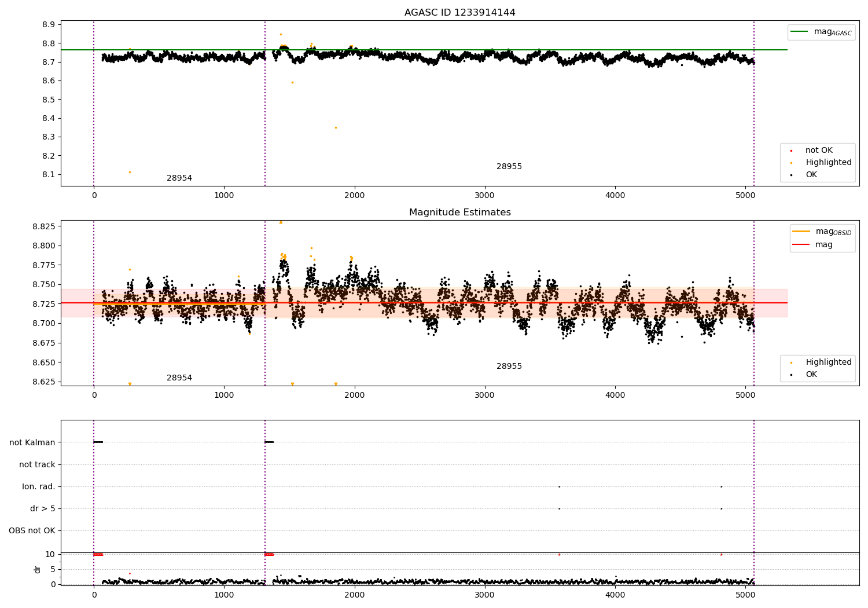868x608 pixels.
Task: Click the 'dr > 5' y-axis label
Action: [x=43, y=509]
